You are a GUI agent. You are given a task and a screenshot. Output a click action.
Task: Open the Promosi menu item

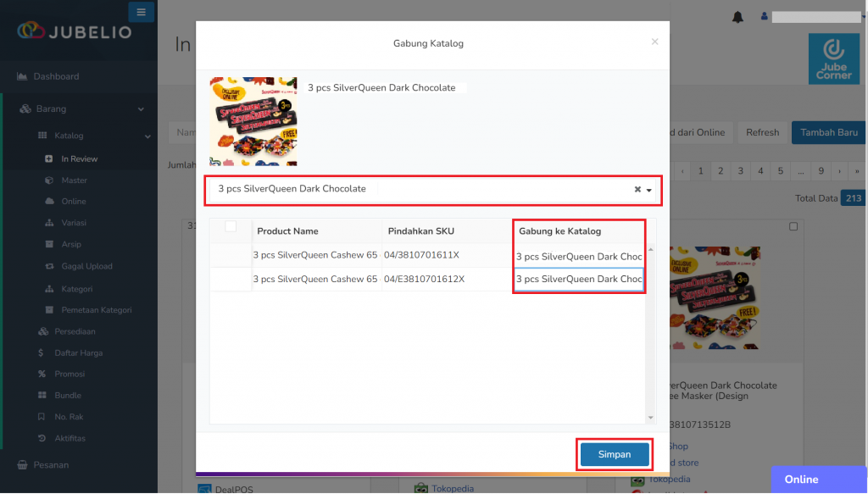click(x=70, y=374)
